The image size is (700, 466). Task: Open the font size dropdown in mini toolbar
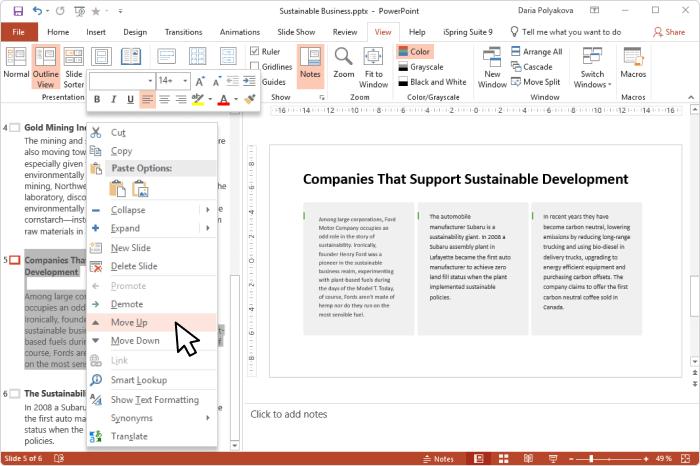pyautogui.click(x=184, y=80)
